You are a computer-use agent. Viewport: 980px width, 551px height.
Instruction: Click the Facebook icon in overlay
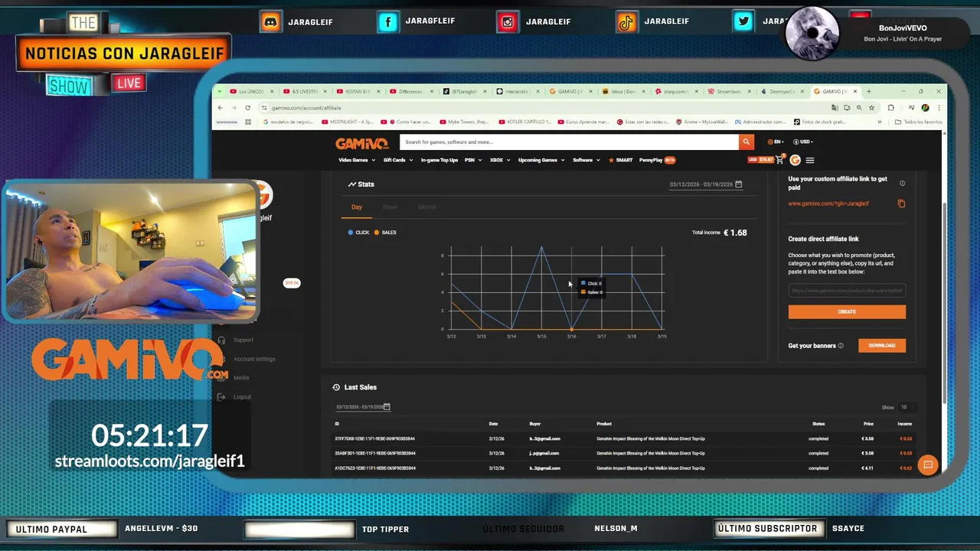[x=388, y=22]
